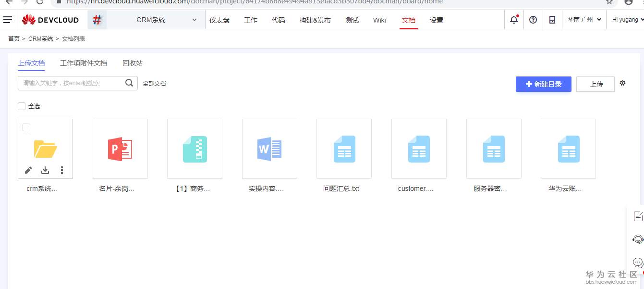Open the 华为云账 file icon
Viewport: 644px width, 289px height.
pos(569,149)
